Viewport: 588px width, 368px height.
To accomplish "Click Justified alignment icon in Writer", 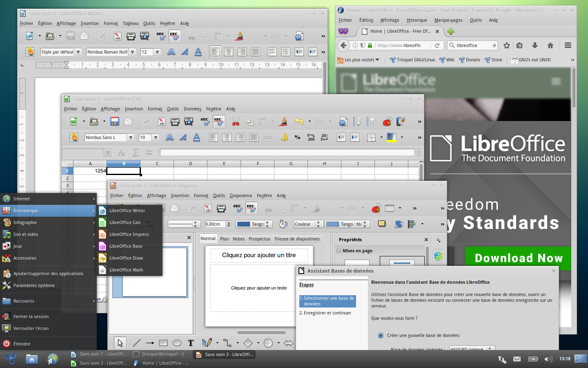I will (x=256, y=52).
